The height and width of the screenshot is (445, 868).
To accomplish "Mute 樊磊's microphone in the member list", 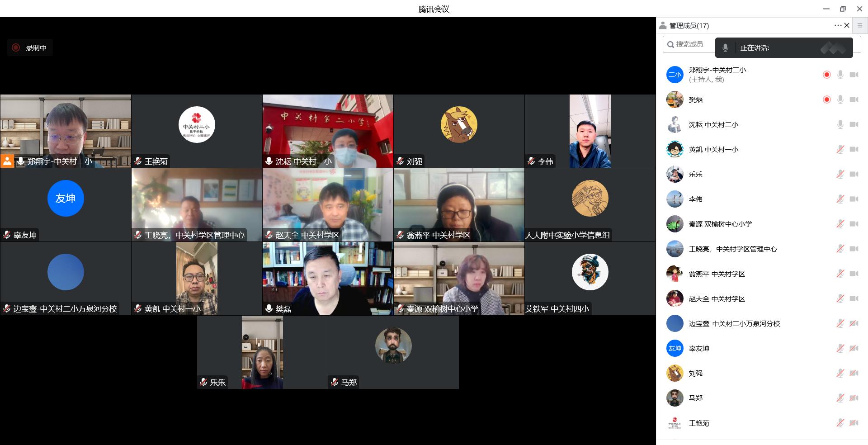I will tap(840, 99).
